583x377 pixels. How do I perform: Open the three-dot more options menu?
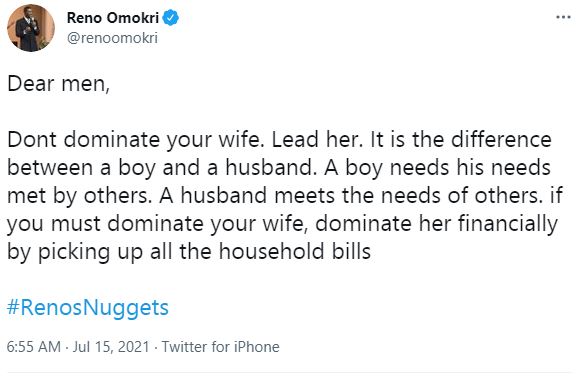point(563,17)
